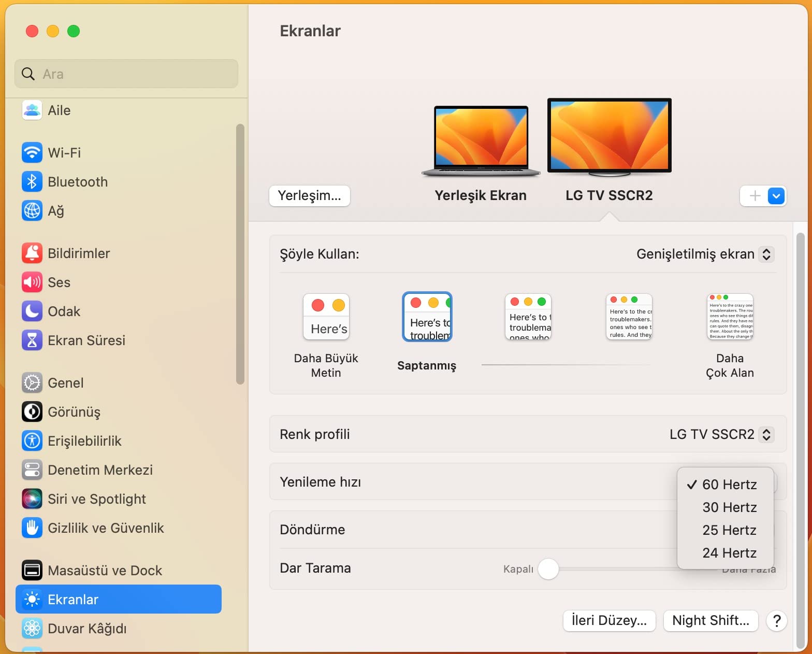812x654 pixels.
Task: Click blue arrow next to plus button
Action: 776,196
